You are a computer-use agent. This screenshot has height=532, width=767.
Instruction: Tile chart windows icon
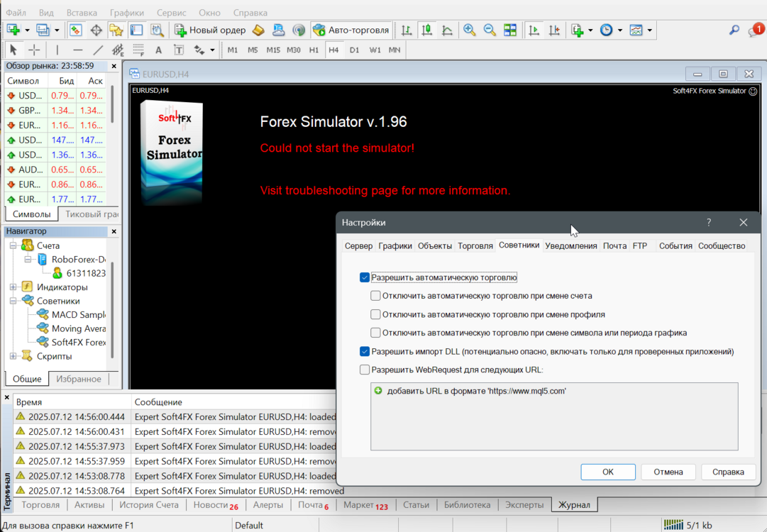click(510, 31)
